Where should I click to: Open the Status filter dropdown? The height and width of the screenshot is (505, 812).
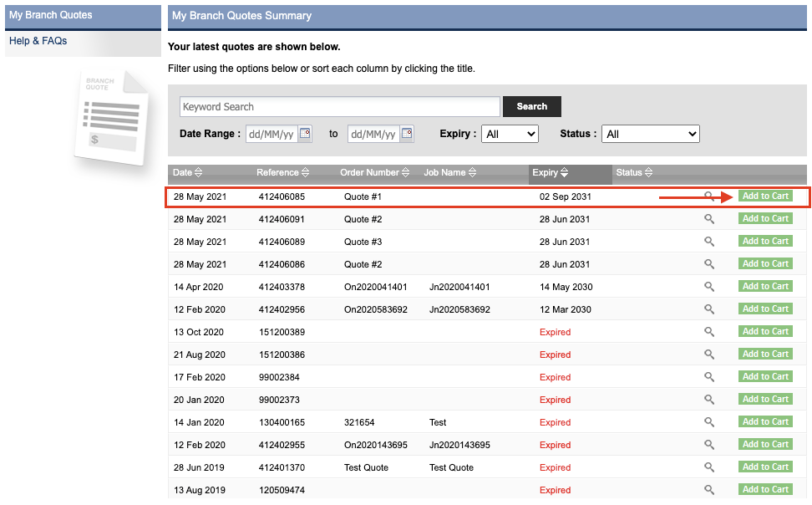pos(651,134)
